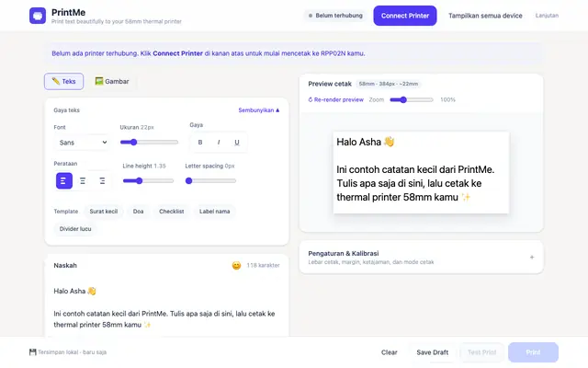
Task: Click the saved-locally floppy disk icon
Action: [x=33, y=352]
